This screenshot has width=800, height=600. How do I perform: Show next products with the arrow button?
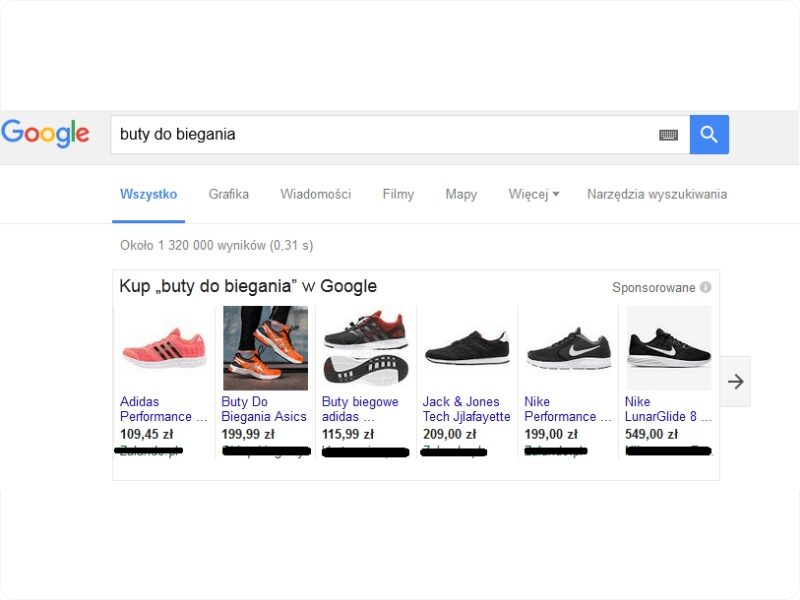(735, 382)
